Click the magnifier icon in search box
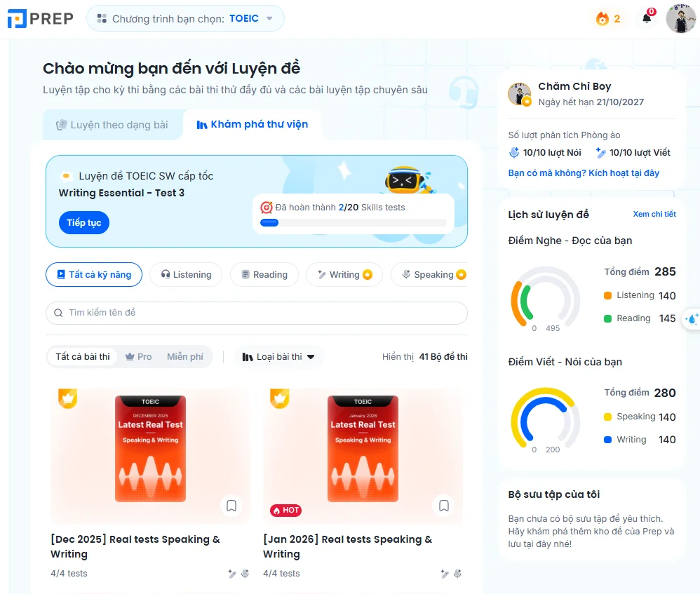The image size is (700, 594). [58, 313]
